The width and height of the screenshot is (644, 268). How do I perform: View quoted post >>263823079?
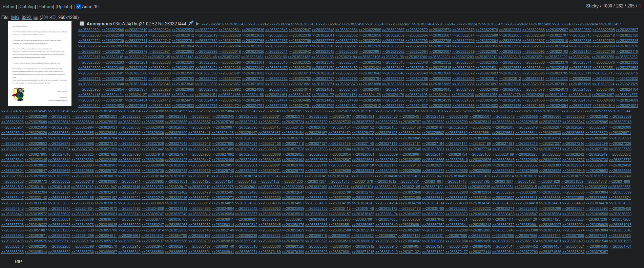point(463,51)
